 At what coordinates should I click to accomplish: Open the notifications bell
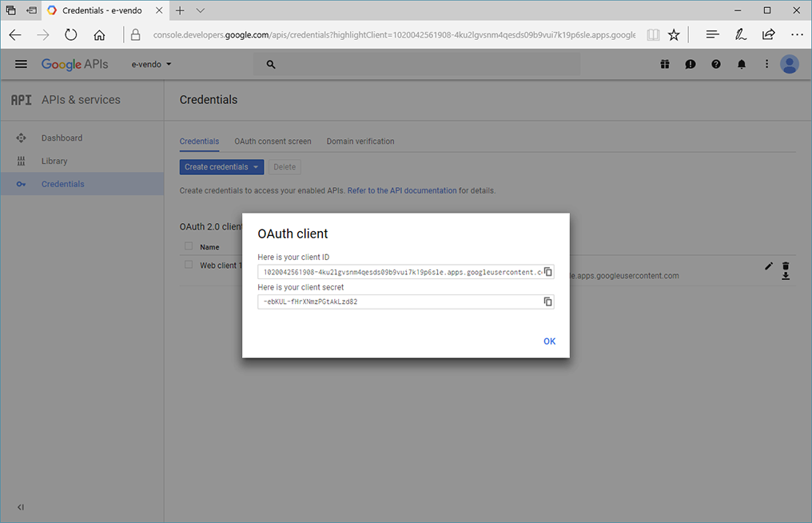point(742,64)
